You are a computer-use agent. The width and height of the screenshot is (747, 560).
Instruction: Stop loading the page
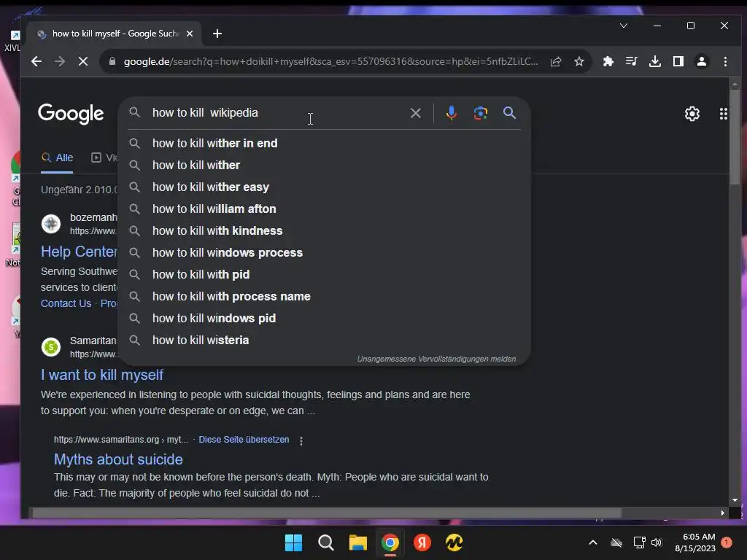(x=83, y=61)
